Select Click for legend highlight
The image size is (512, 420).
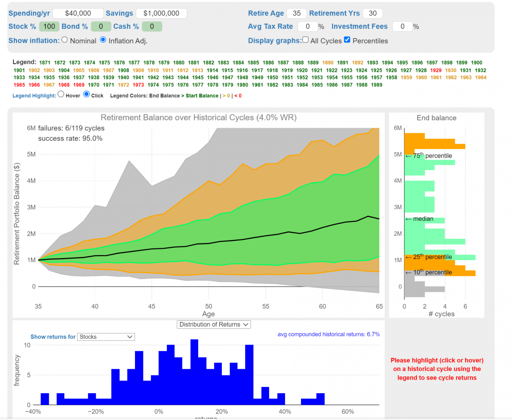86,94
